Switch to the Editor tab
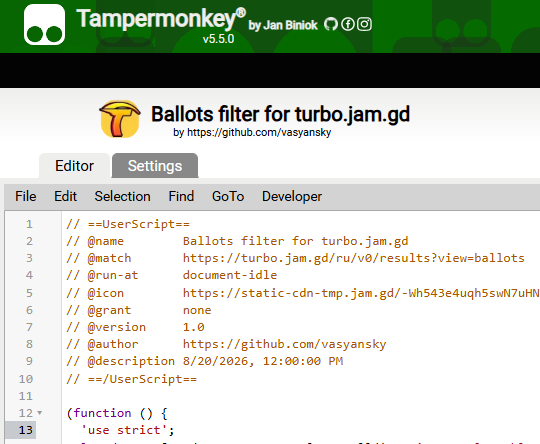This screenshot has height=444, width=540. pyautogui.click(x=74, y=166)
